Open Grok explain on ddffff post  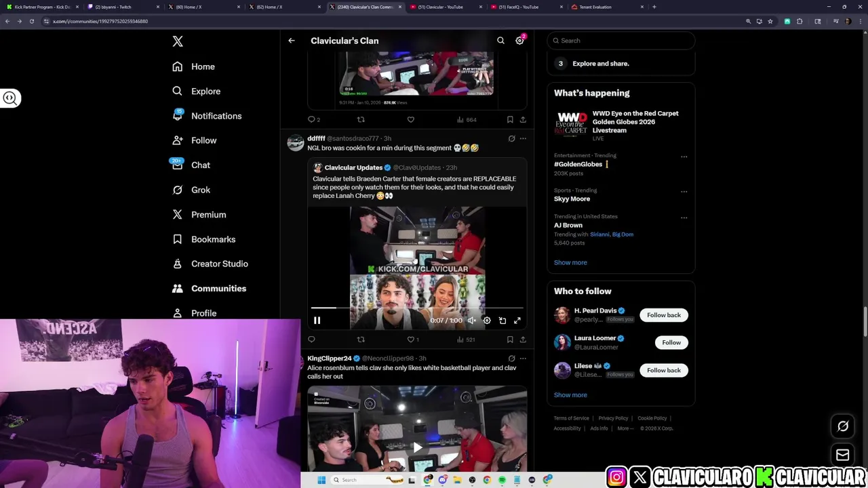pos(511,138)
